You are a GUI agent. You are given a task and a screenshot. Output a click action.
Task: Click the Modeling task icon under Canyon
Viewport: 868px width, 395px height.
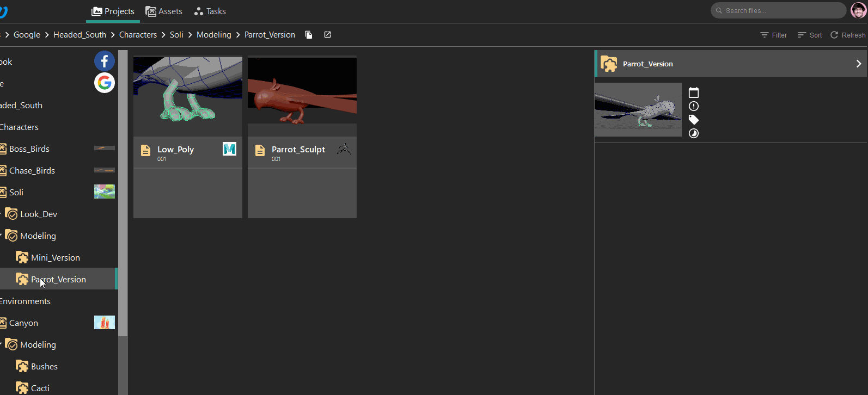coord(11,344)
